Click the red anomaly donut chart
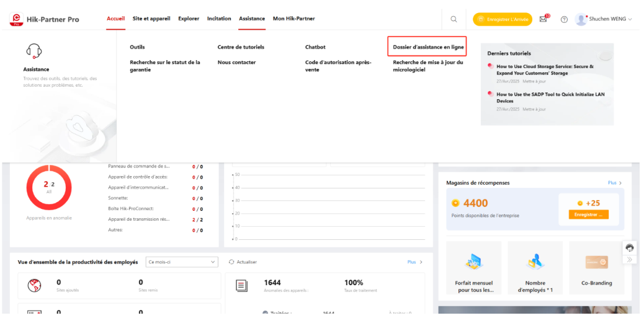Image resolution: width=644 pixels, height=318 pixels. pos(49,188)
